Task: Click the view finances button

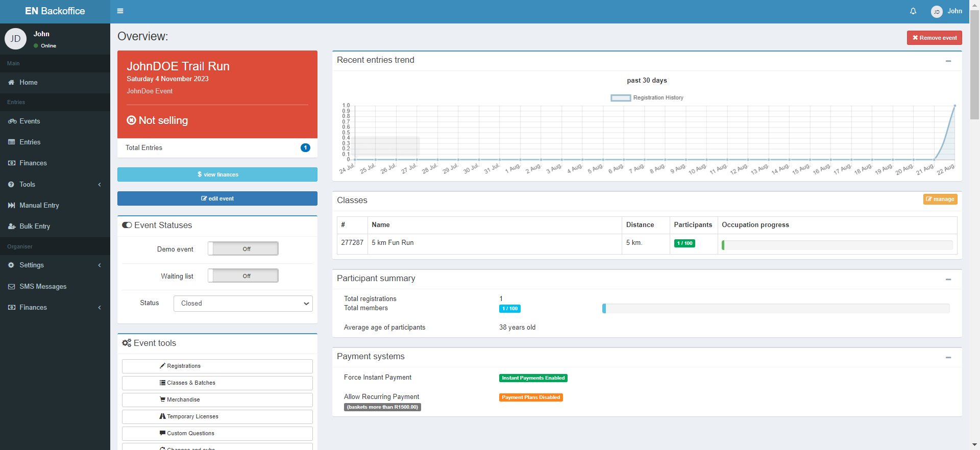Action: coord(217,174)
